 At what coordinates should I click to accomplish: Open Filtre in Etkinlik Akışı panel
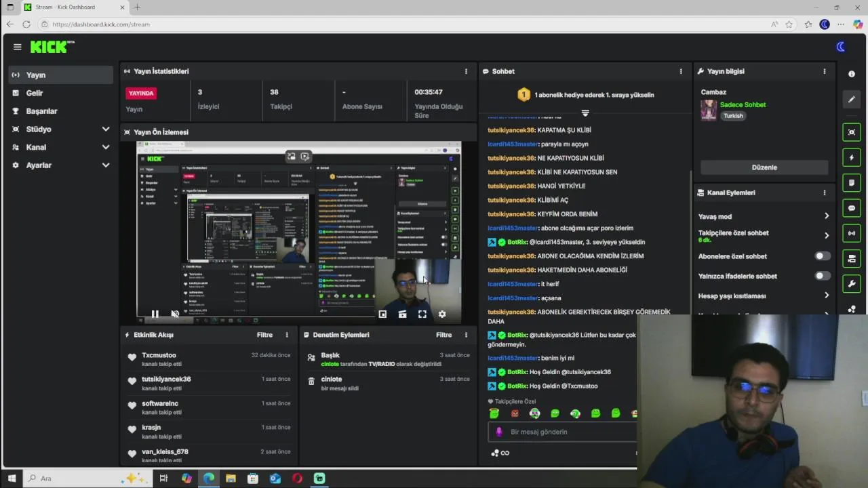264,335
